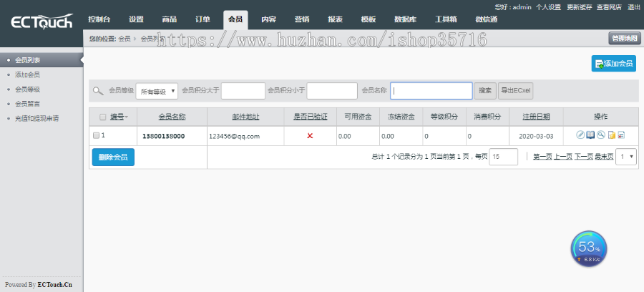Open the 模板 tab
644x292 pixels.
(368, 19)
